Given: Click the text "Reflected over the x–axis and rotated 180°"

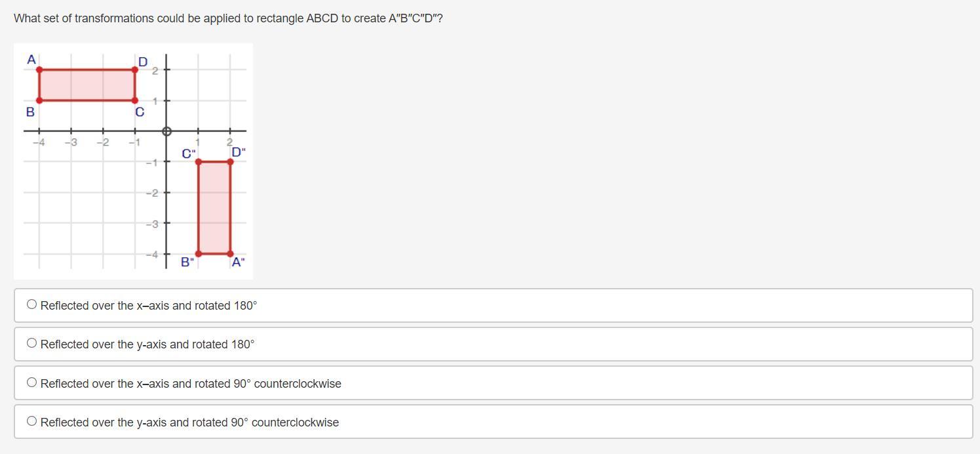Looking at the screenshot, I should click(149, 306).
